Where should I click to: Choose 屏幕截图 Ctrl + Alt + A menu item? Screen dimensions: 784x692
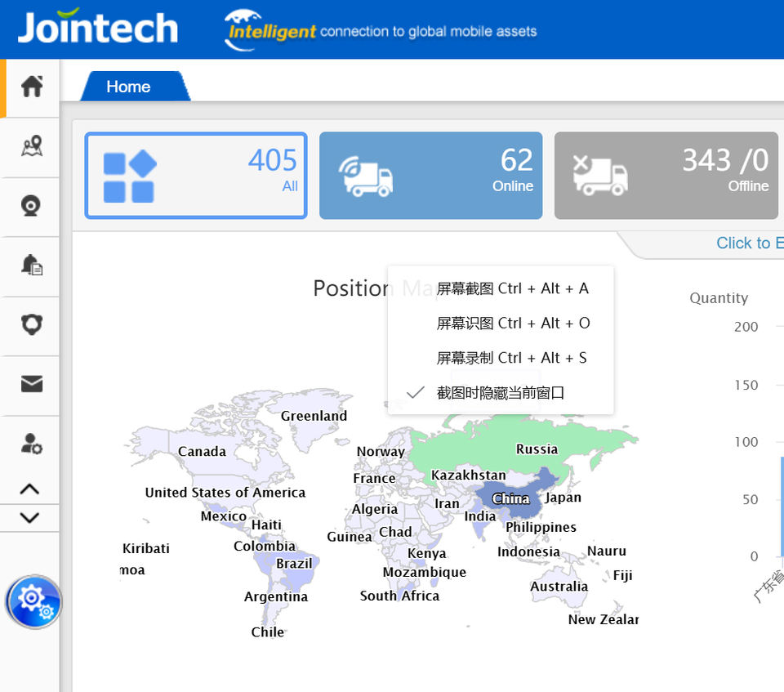coord(501,288)
